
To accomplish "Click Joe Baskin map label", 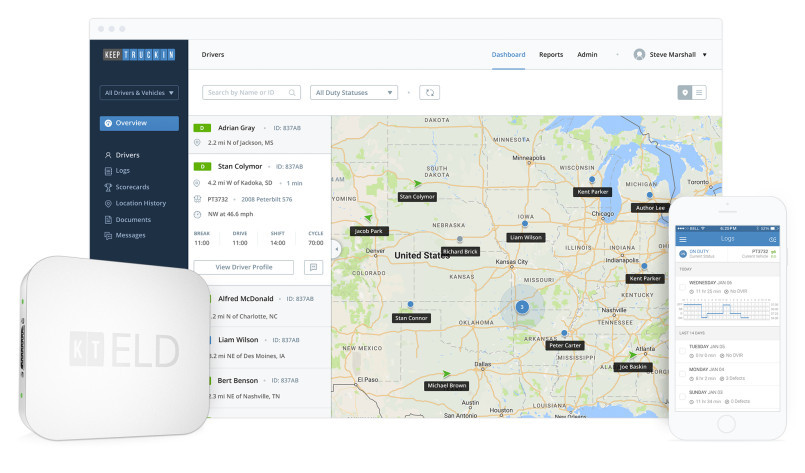I will point(633,367).
